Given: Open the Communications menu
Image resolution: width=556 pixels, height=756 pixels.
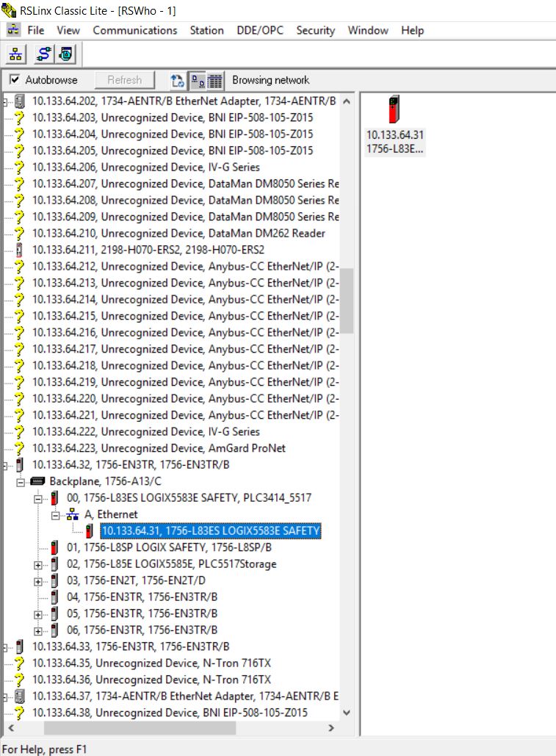Looking at the screenshot, I should [x=134, y=30].
